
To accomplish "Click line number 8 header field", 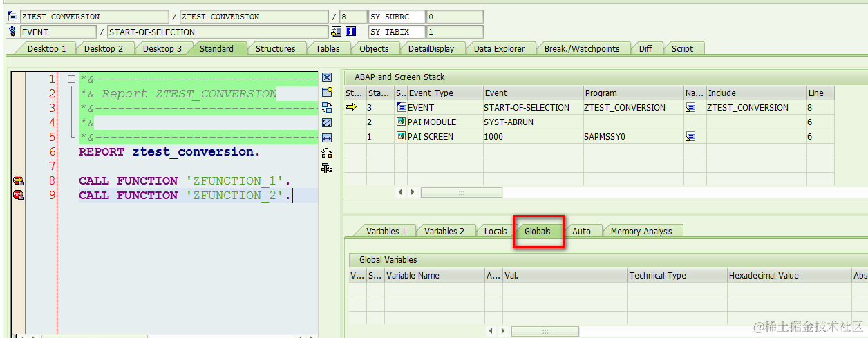I will pyautogui.click(x=352, y=17).
